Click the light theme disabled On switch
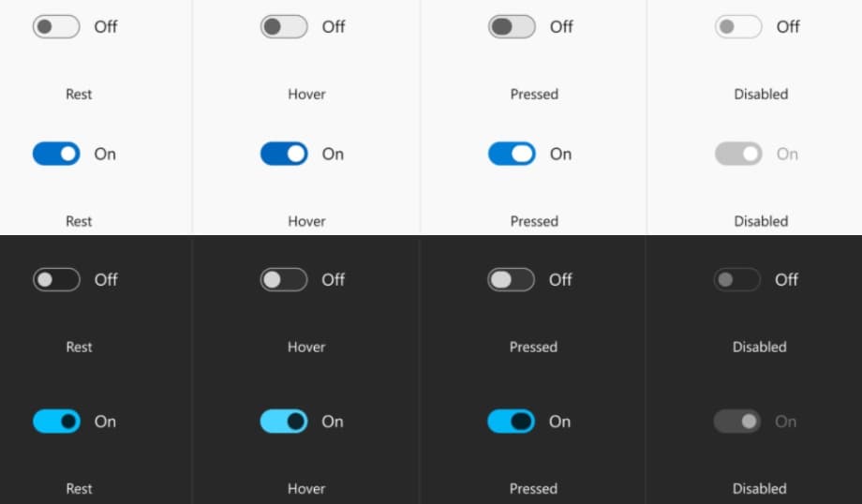The image size is (862, 504). 738,154
